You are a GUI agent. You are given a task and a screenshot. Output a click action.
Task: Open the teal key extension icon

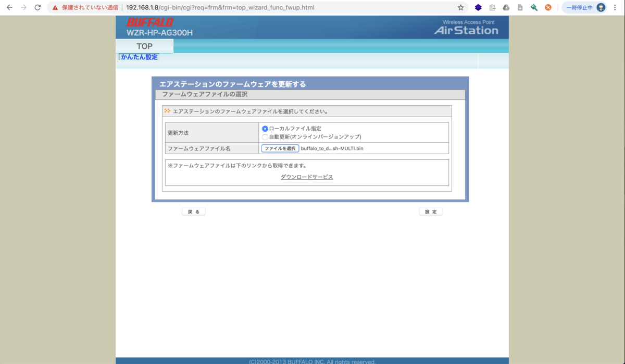coord(534,8)
